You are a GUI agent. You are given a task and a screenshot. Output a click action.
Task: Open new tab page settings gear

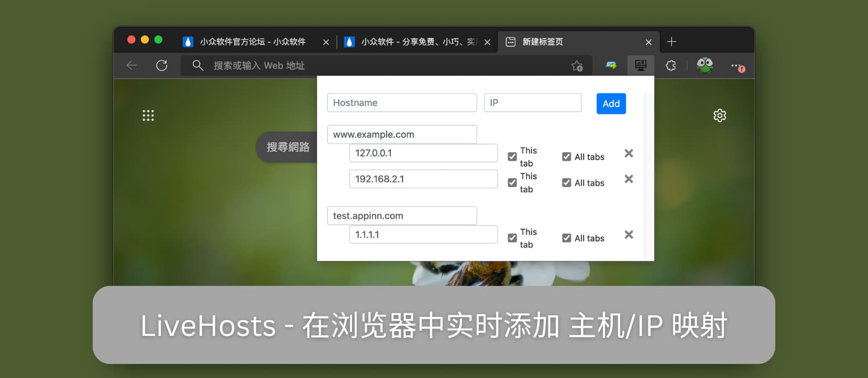pos(720,116)
